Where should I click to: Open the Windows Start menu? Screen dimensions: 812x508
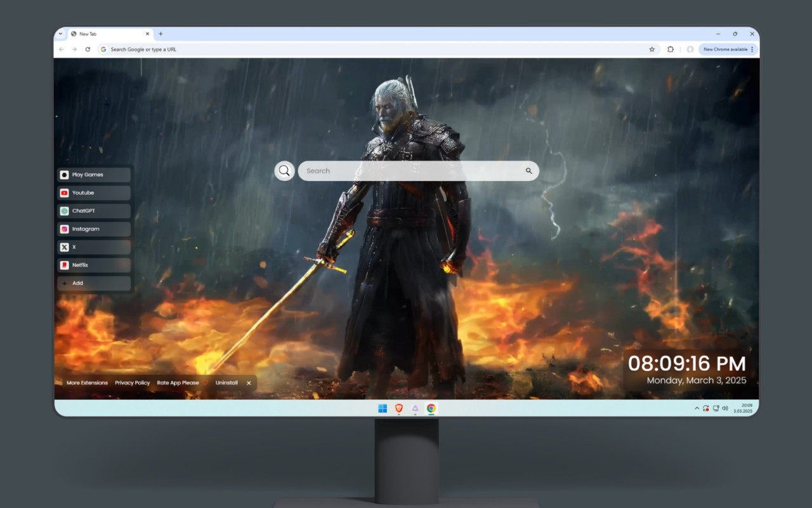383,408
